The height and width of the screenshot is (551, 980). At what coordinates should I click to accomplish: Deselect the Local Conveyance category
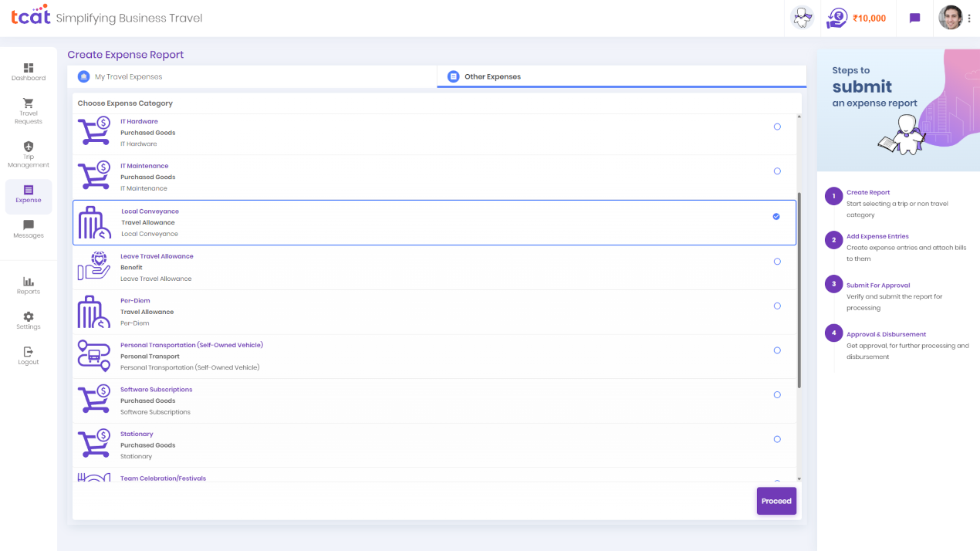coord(776,216)
